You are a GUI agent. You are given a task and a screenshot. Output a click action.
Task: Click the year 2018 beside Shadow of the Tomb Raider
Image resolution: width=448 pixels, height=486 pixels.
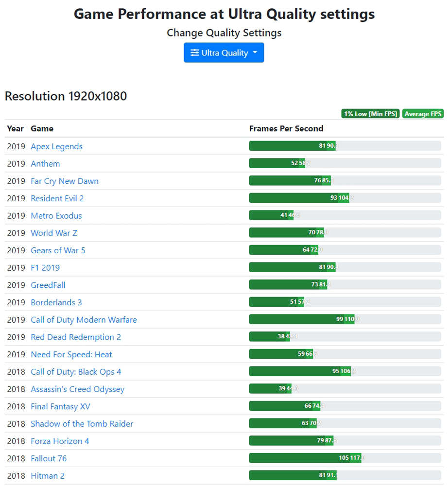(x=16, y=424)
